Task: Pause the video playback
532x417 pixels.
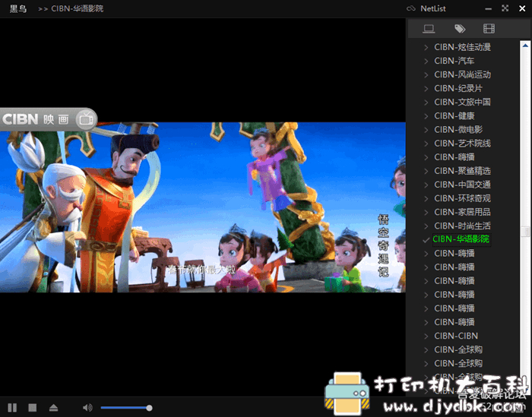Action: point(12,408)
